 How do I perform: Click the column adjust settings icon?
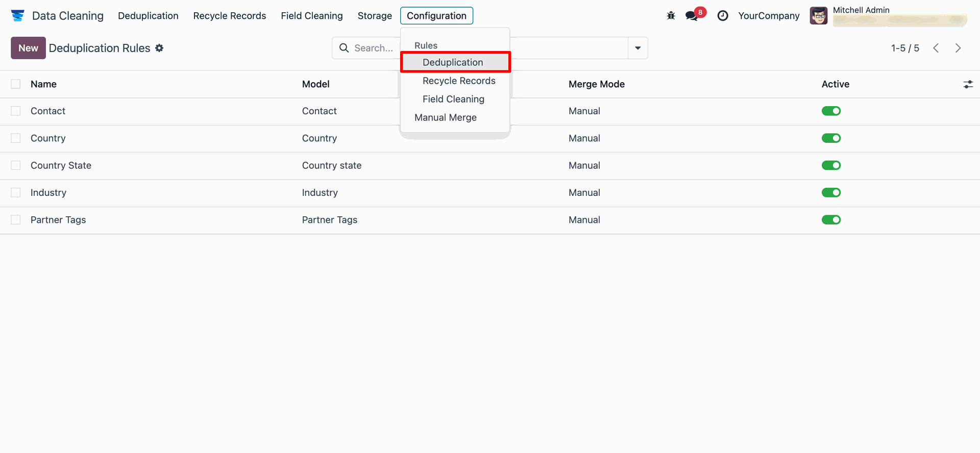pyautogui.click(x=968, y=84)
